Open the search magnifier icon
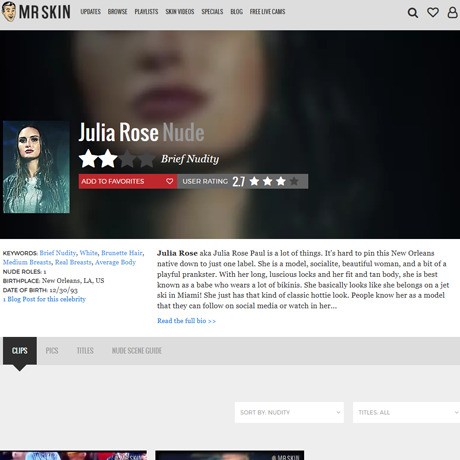This screenshot has height=460, width=460. pos(413,13)
